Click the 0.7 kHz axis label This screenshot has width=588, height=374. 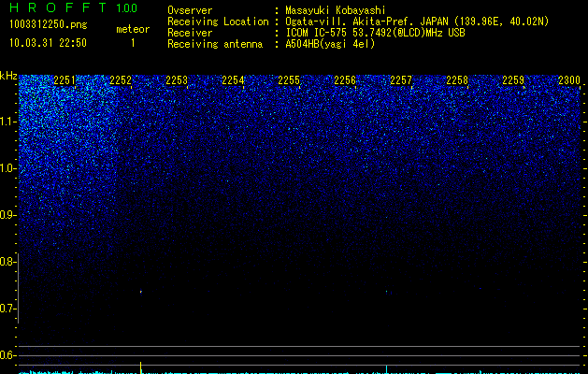click(x=7, y=309)
